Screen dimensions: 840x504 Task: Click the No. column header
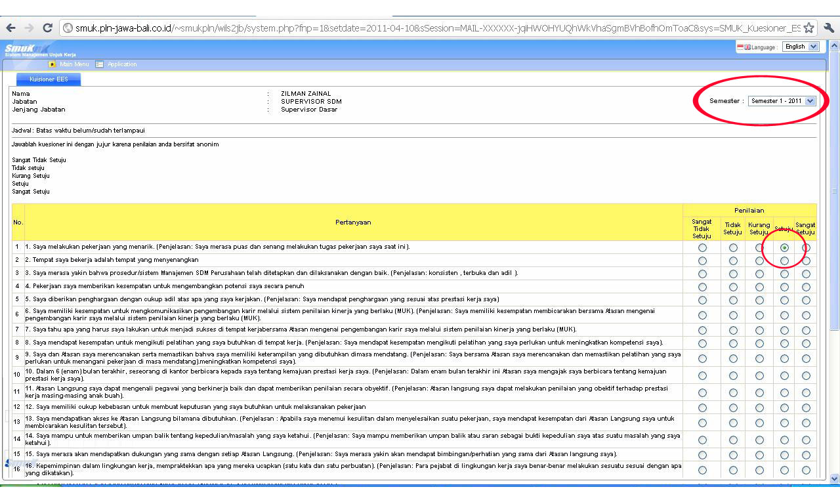(18, 222)
